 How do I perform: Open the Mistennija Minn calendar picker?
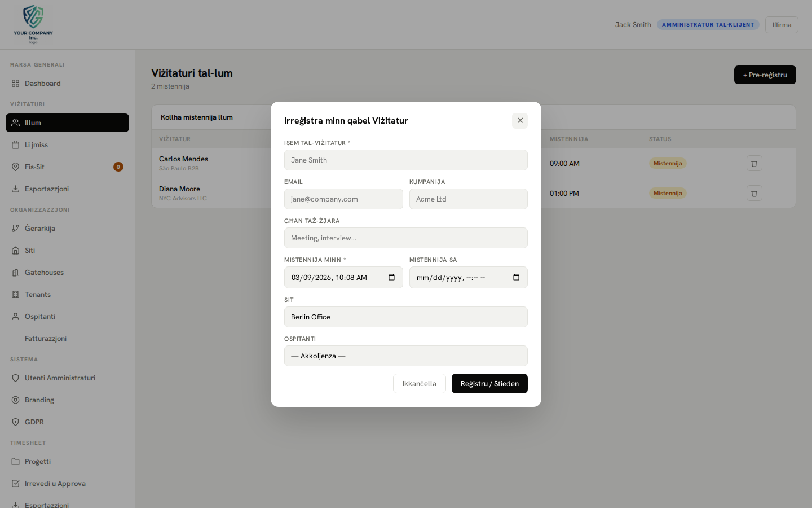point(391,277)
